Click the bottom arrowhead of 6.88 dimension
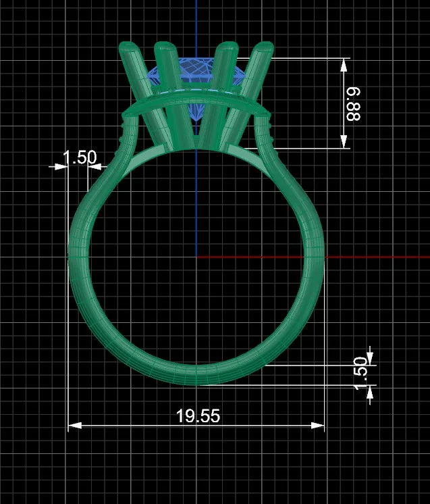This screenshot has width=430, height=504. tap(344, 141)
